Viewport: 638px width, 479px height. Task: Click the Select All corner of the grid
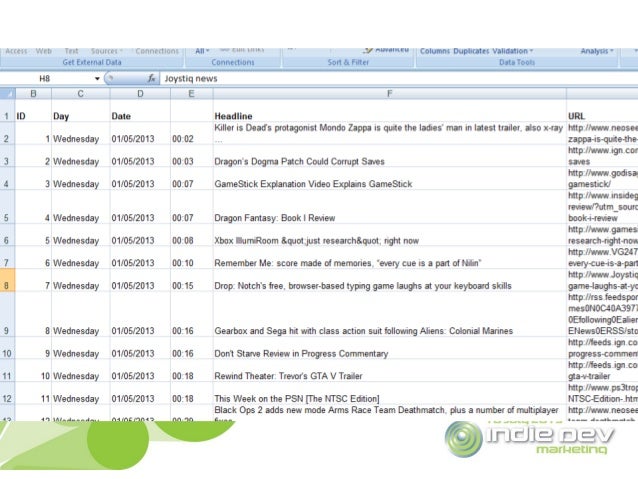8,94
